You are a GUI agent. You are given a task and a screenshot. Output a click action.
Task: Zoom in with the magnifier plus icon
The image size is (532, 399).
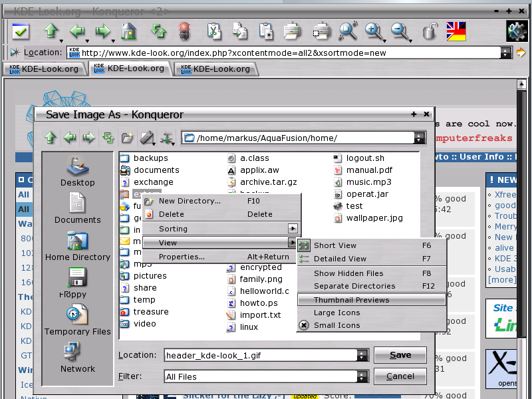374,31
